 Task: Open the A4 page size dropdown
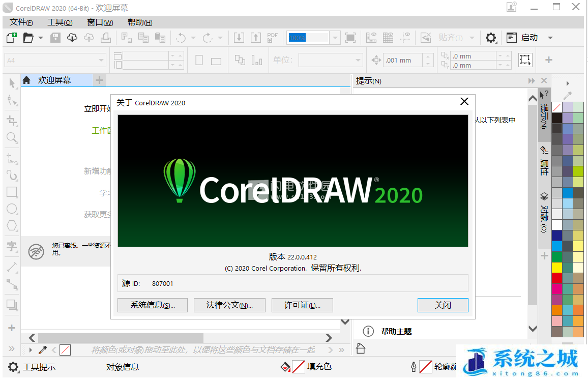point(101,60)
